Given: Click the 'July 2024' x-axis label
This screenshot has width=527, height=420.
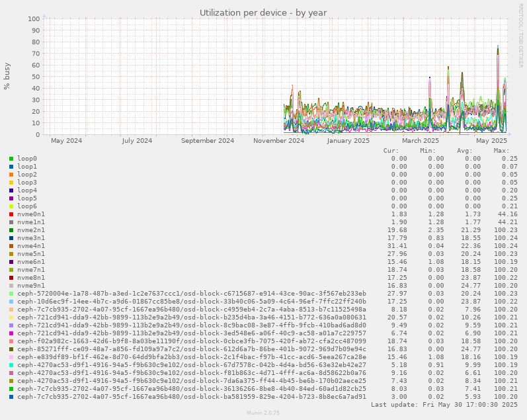Looking at the screenshot, I should [x=137, y=141].
